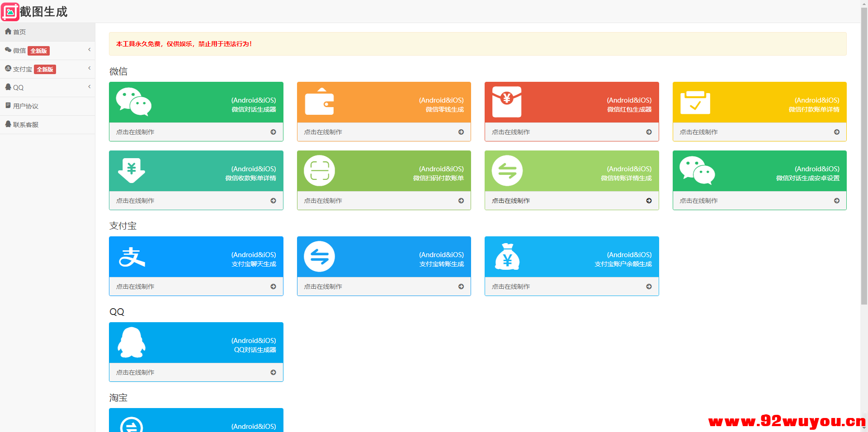Image resolution: width=868 pixels, height=432 pixels.
Task: Click the QQ penguin icon
Action: [x=132, y=343]
